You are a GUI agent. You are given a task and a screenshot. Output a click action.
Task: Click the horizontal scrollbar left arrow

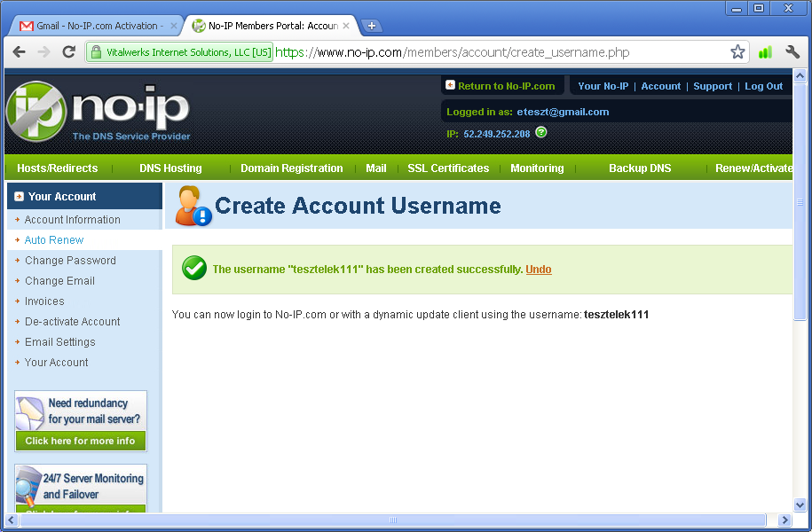pyautogui.click(x=12, y=520)
